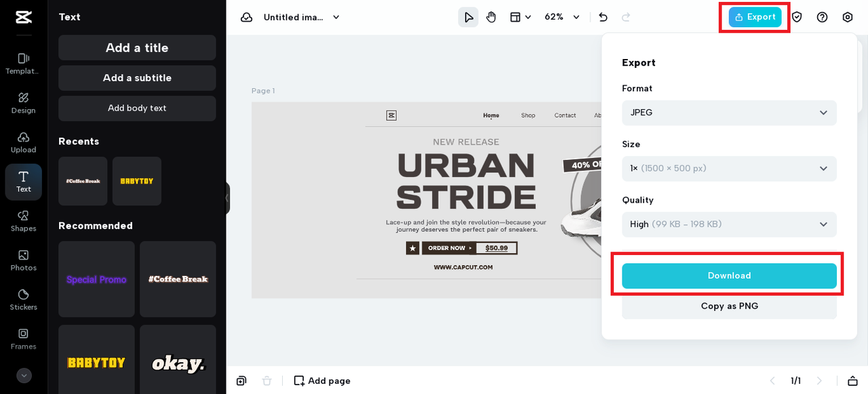Image resolution: width=868 pixels, height=394 pixels.
Task: Click the shield icon beside Export
Action: pyautogui.click(x=797, y=17)
